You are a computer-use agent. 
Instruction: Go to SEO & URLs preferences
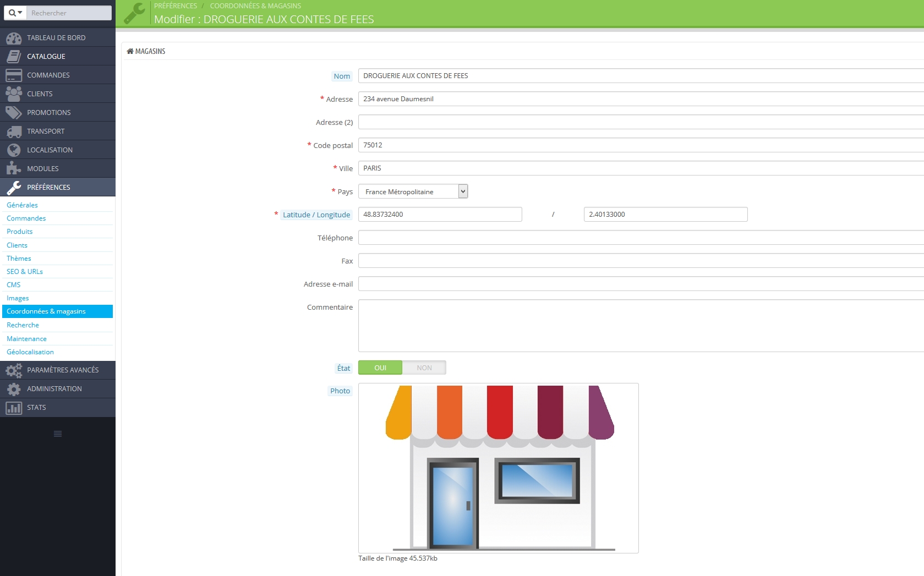(58, 272)
